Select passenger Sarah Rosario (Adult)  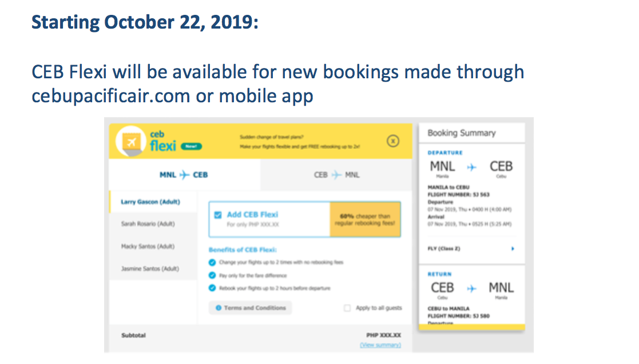148,224
